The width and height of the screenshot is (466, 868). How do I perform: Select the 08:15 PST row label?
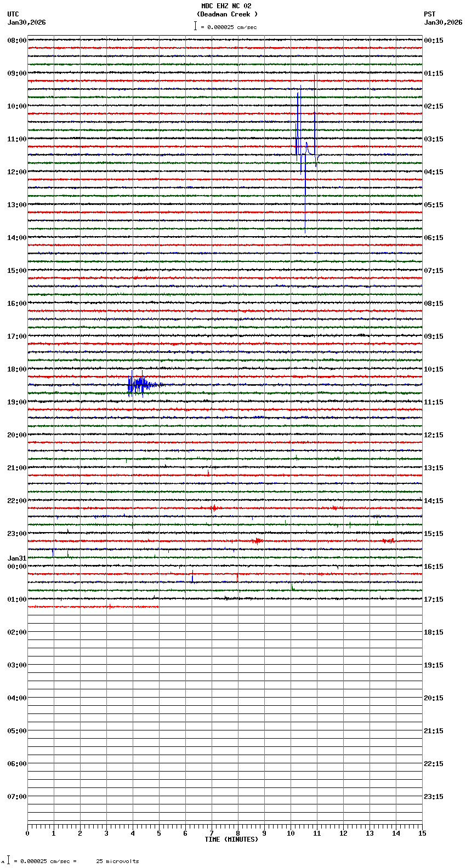click(434, 304)
